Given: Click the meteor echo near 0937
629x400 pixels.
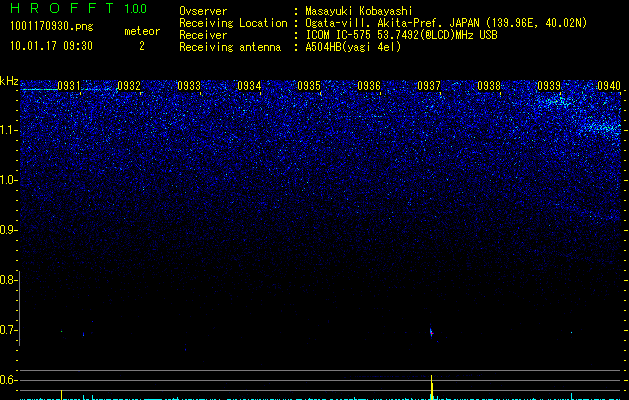Looking at the screenshot, I should point(431,332).
